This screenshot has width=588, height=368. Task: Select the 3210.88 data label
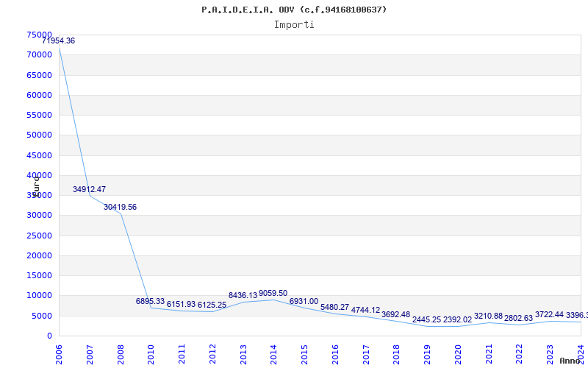pyautogui.click(x=488, y=316)
